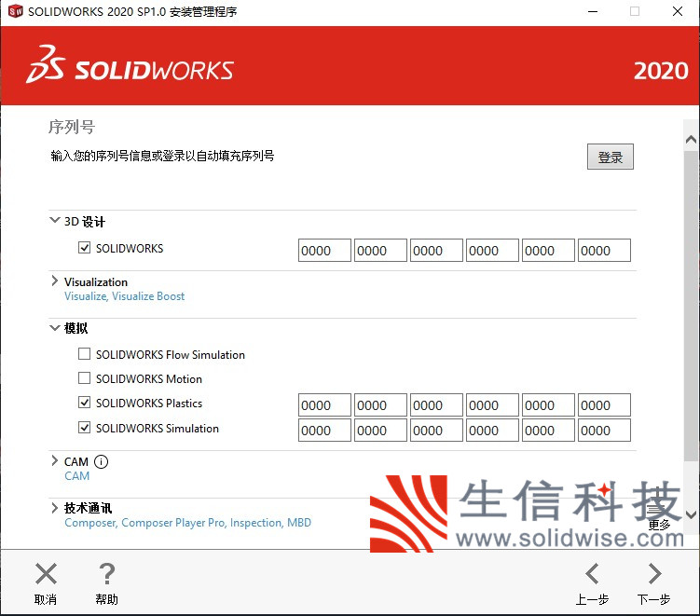The width and height of the screenshot is (700, 616).
Task: Click fifth SOLIDWORKS serial number field
Action: click(x=548, y=251)
